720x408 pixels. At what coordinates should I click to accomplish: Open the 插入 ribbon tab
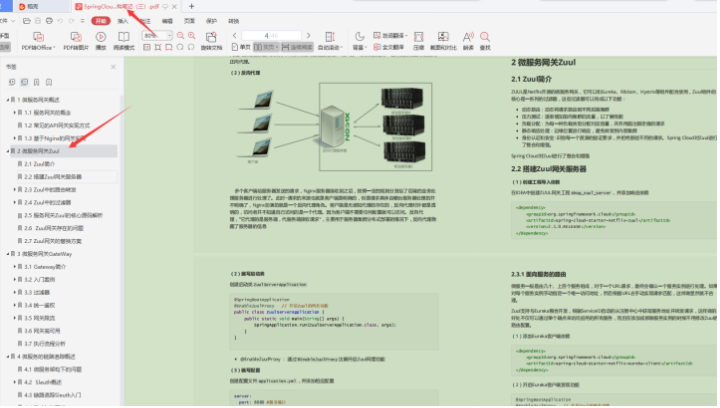click(123, 21)
